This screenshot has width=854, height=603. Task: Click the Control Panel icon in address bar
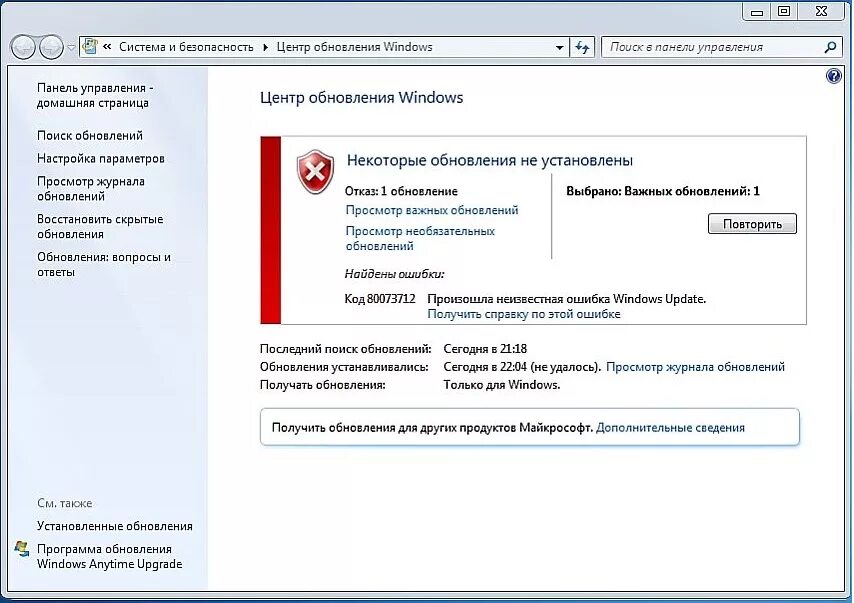pyautogui.click(x=90, y=47)
